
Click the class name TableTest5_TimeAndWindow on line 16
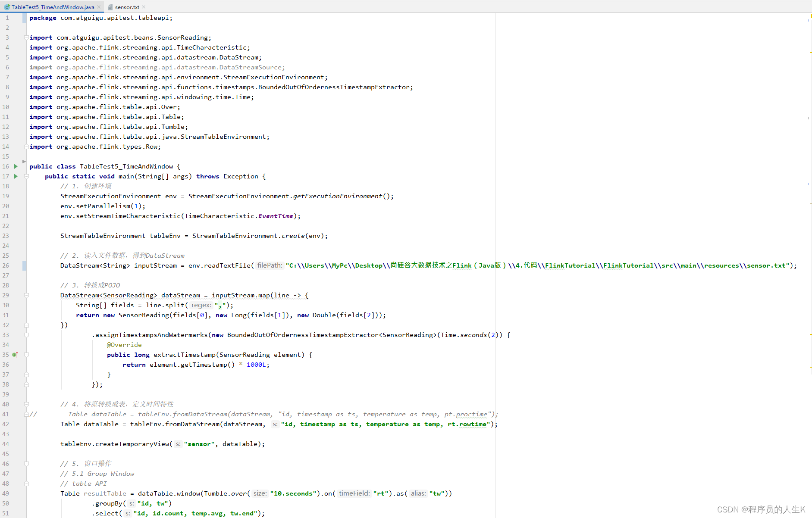(x=126, y=166)
